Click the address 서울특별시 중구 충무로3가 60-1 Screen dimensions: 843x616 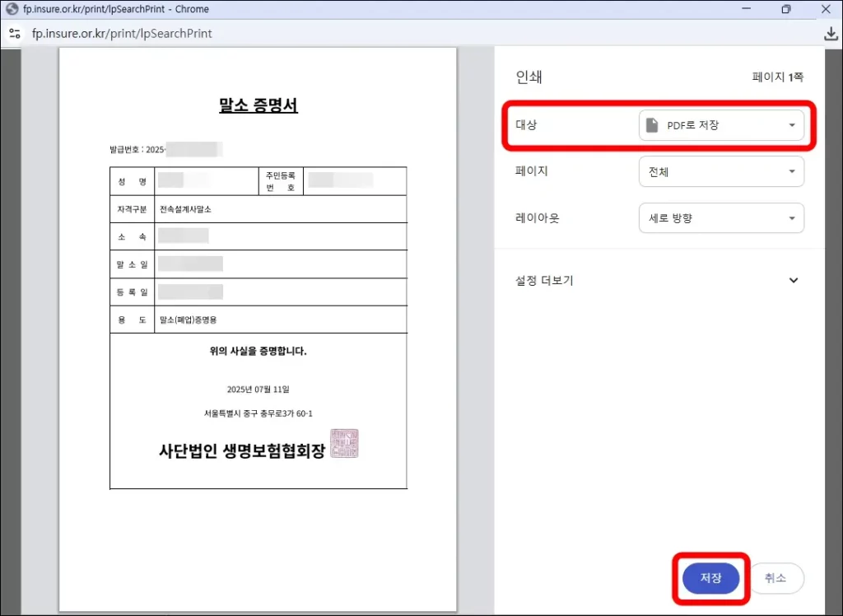(x=258, y=413)
